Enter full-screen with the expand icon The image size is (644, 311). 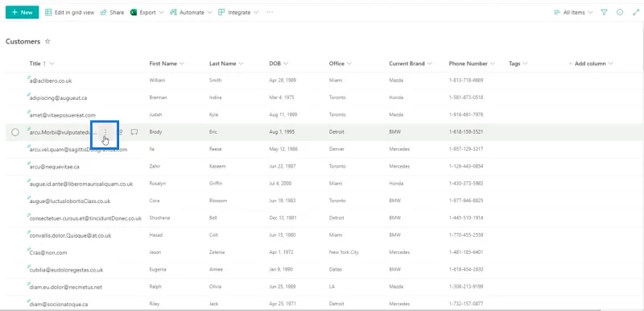click(x=636, y=12)
